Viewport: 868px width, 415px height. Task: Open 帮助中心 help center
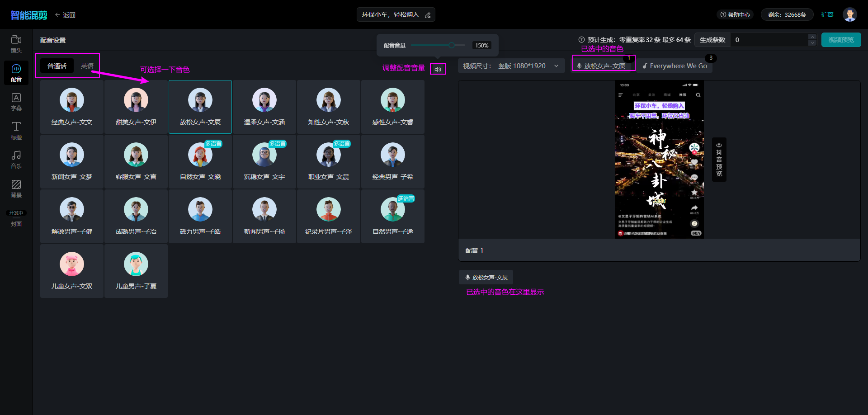(x=735, y=14)
